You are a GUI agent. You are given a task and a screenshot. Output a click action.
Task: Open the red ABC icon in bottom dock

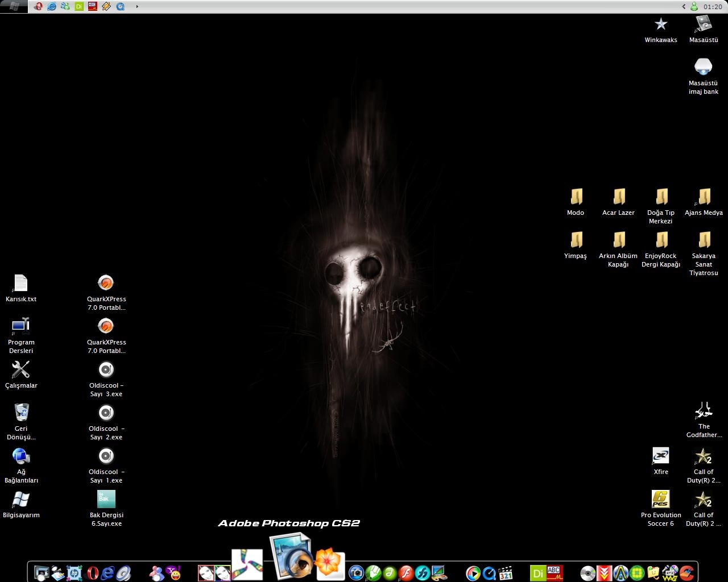(555, 573)
